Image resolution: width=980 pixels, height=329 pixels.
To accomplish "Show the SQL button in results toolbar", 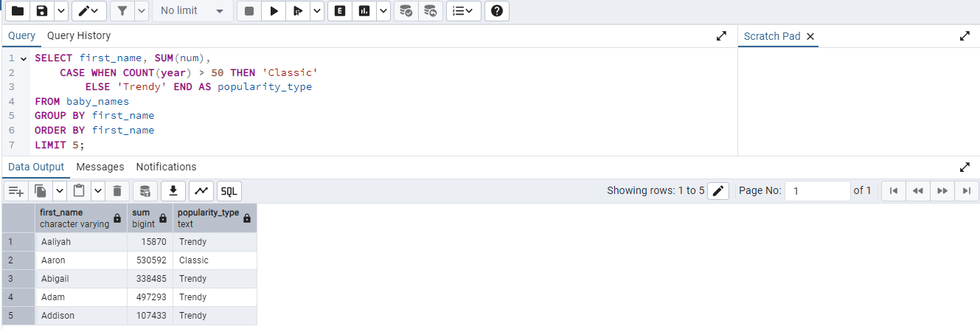I will (x=229, y=191).
